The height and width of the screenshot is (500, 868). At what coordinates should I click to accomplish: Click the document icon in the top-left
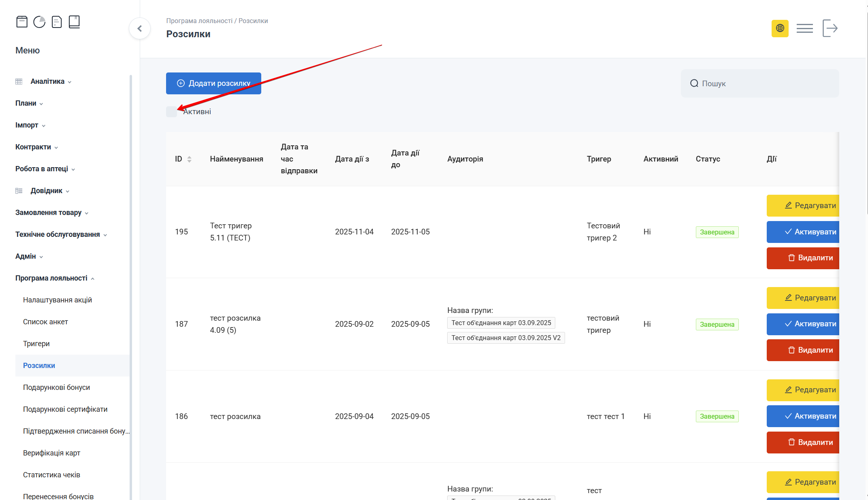point(57,22)
